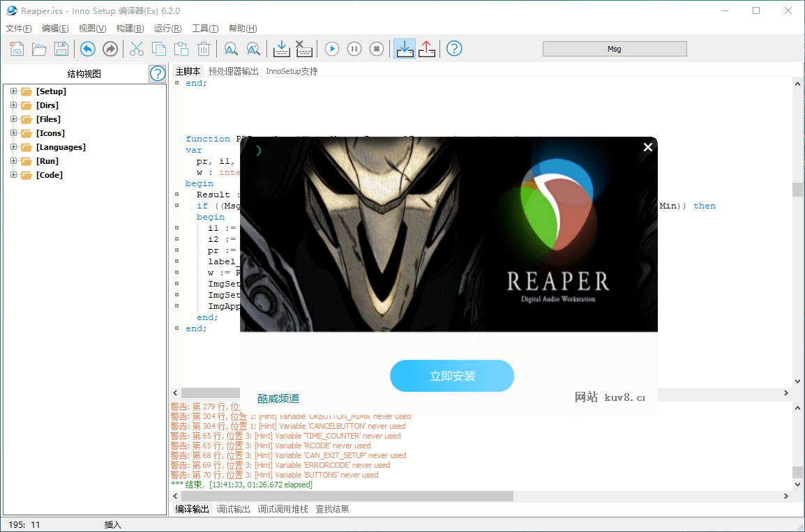The image size is (805, 532).
Task: Save the current script
Action: pos(61,49)
